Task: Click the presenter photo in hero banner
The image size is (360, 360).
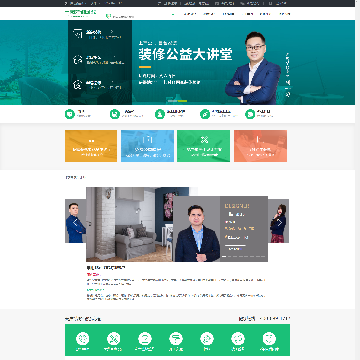Action: (253, 68)
